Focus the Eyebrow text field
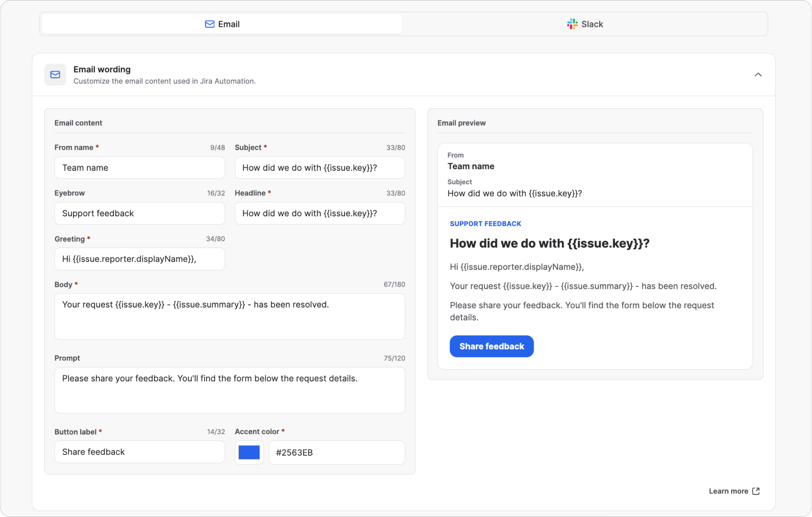 (x=140, y=213)
